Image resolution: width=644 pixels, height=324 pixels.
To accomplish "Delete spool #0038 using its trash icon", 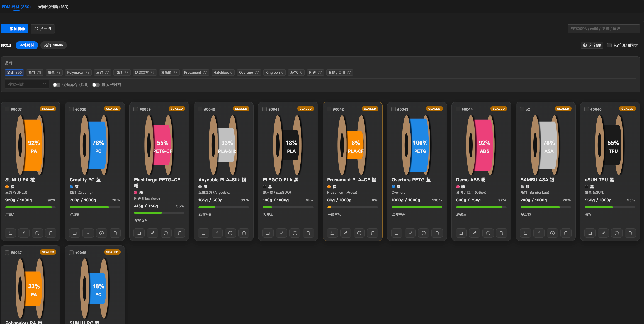I will pos(115,233).
